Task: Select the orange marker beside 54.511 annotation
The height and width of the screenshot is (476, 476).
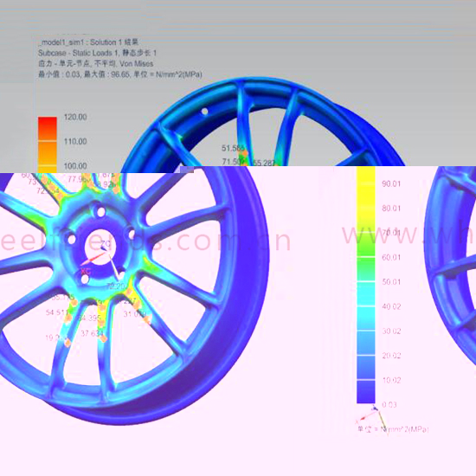Action: 68,318
